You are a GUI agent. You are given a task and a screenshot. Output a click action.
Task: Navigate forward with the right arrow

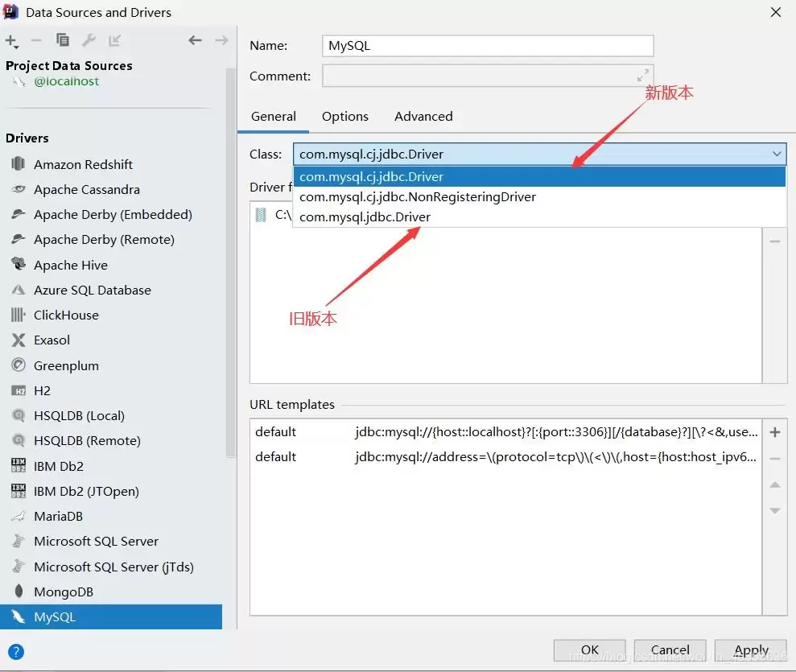pos(222,40)
